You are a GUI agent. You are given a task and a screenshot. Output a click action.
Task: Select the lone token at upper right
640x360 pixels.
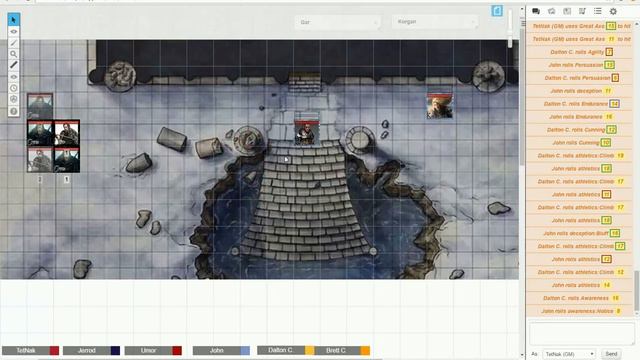point(440,106)
